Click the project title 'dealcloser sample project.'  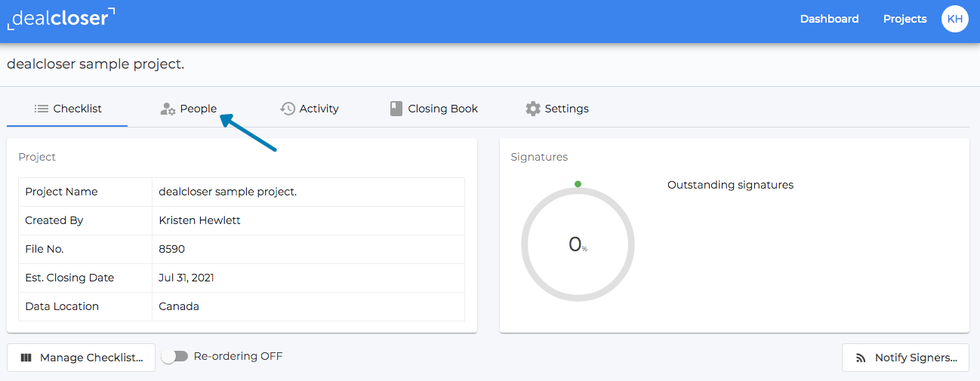(95, 64)
